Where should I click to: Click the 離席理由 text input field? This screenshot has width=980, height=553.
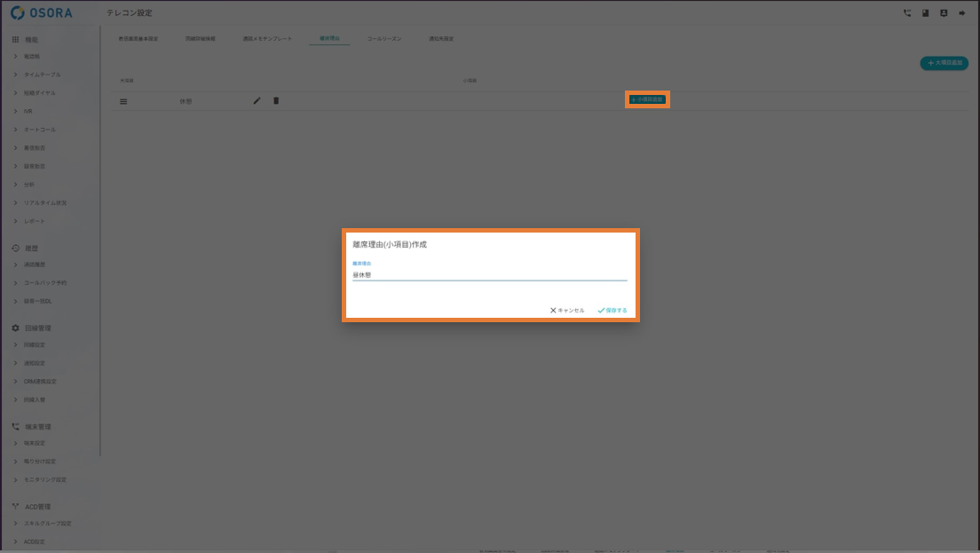click(x=489, y=275)
